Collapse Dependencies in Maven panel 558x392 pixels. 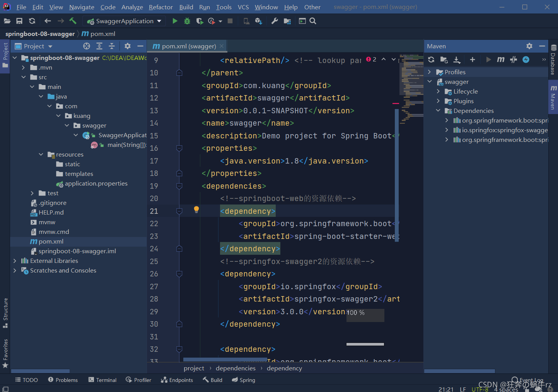tap(438, 111)
